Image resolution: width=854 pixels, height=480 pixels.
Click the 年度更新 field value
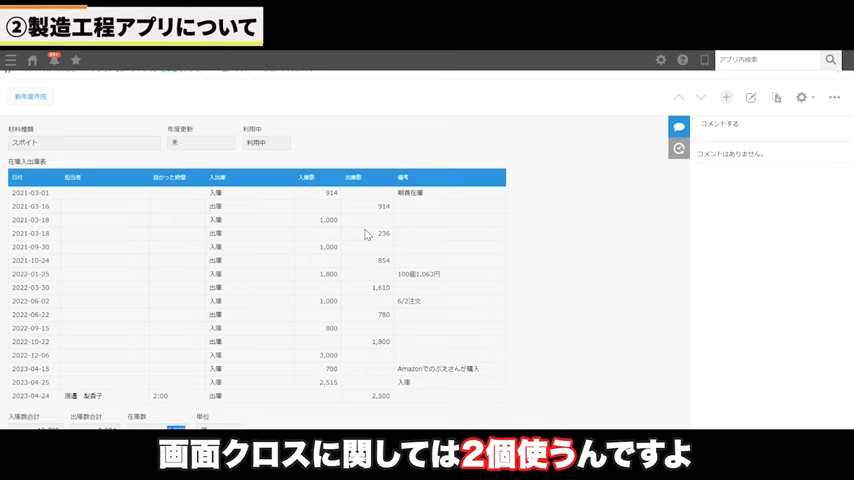(202, 143)
